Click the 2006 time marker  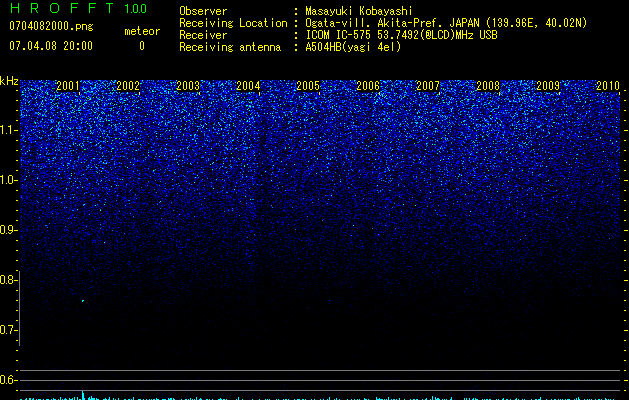(368, 86)
